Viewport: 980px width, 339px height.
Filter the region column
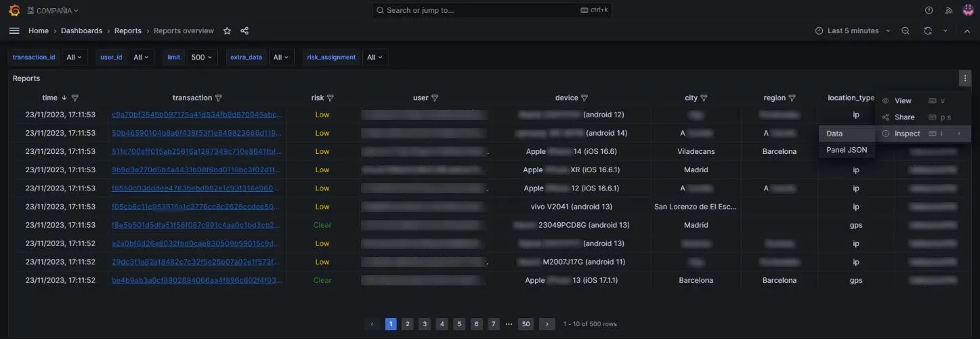point(792,98)
